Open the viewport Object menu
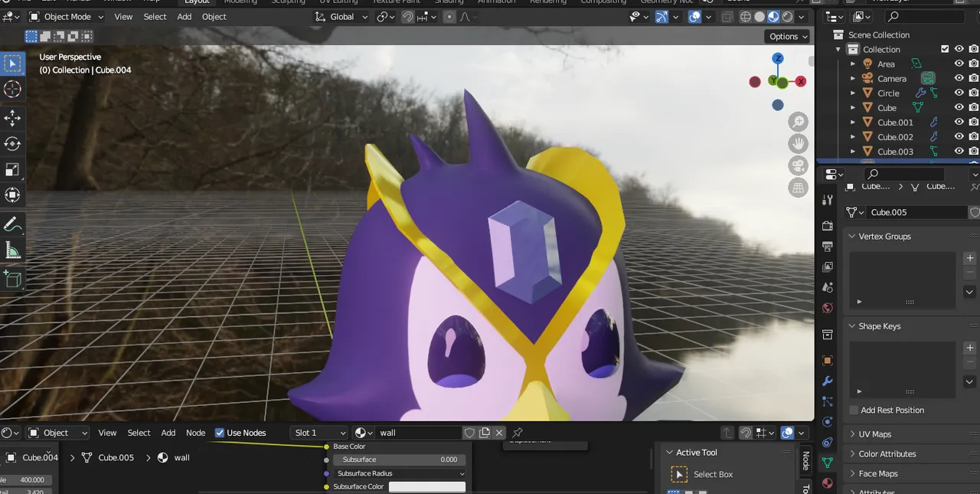 point(214,17)
